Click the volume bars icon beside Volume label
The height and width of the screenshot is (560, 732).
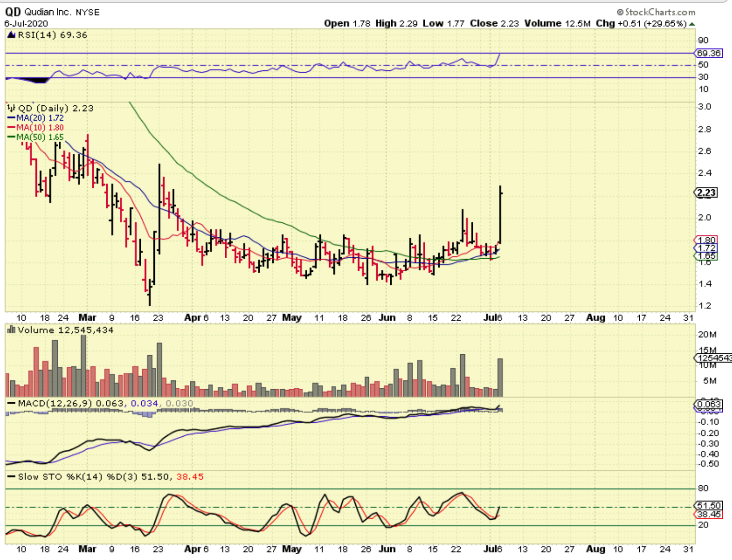click(12, 330)
